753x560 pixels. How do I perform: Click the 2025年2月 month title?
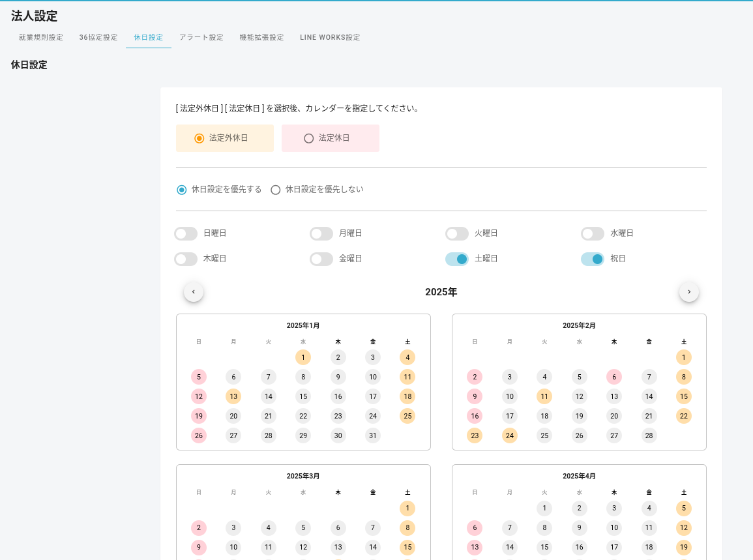(579, 325)
